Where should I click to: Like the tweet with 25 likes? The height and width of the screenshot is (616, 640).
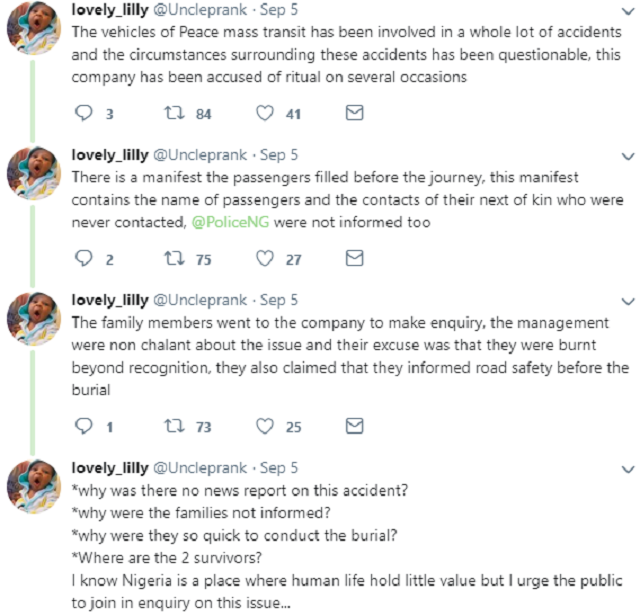(x=265, y=427)
